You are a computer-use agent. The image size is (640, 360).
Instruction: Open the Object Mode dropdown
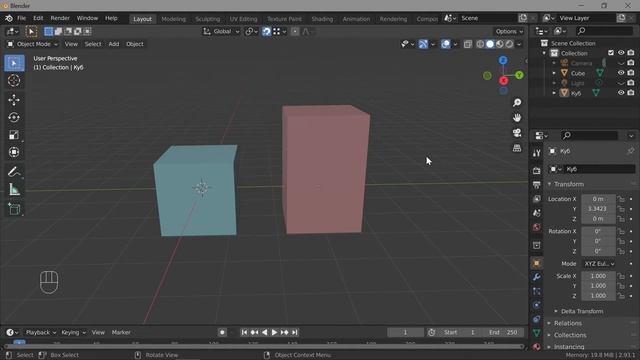click(32, 44)
